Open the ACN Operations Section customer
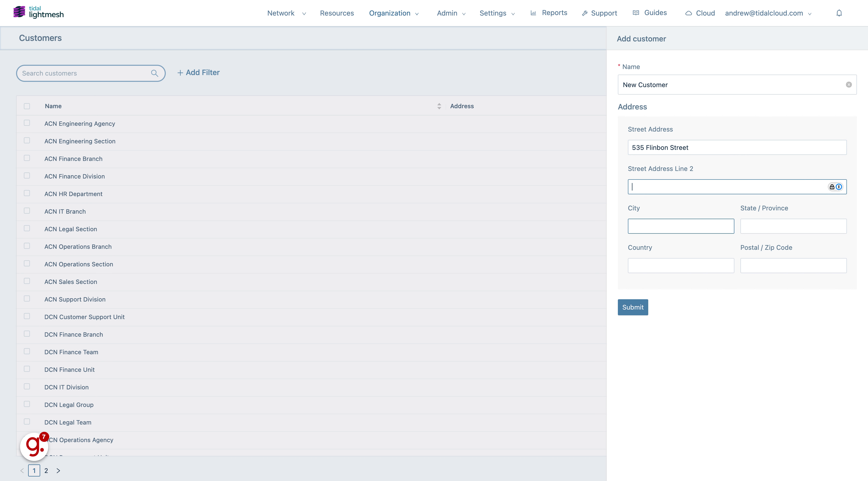The height and width of the screenshot is (481, 868). pos(79,264)
